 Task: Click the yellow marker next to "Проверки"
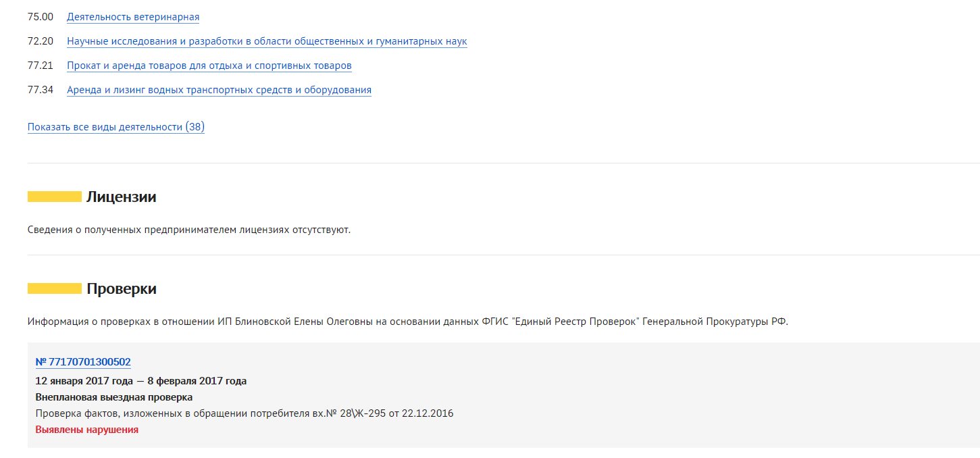click(54, 288)
